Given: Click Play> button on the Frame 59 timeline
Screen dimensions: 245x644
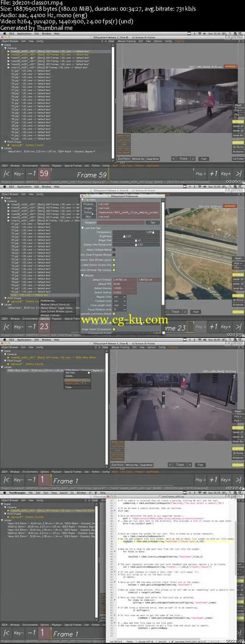Looking at the screenshot, I should 200,174.
